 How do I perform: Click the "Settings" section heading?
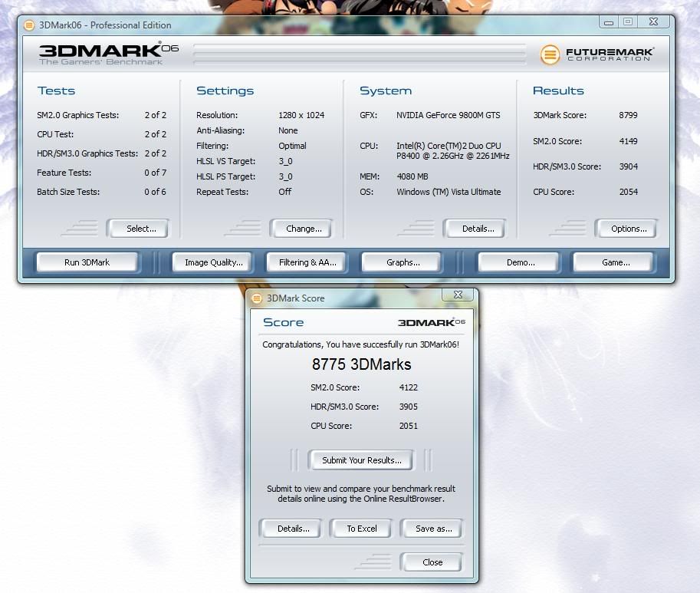pyautogui.click(x=225, y=91)
